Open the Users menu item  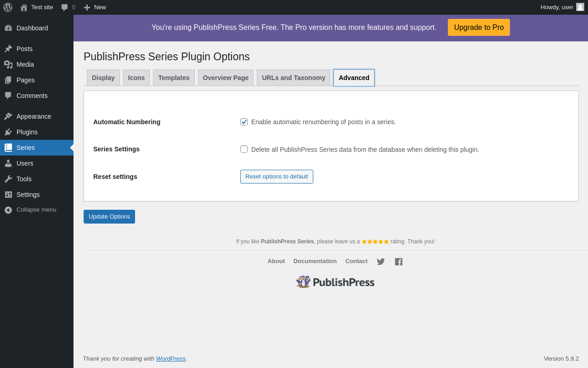37,163
